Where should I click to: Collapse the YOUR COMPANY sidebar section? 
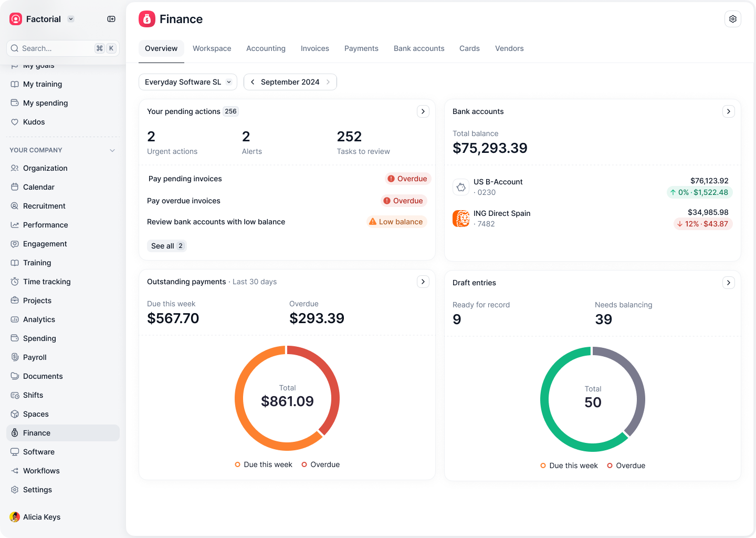(112, 150)
